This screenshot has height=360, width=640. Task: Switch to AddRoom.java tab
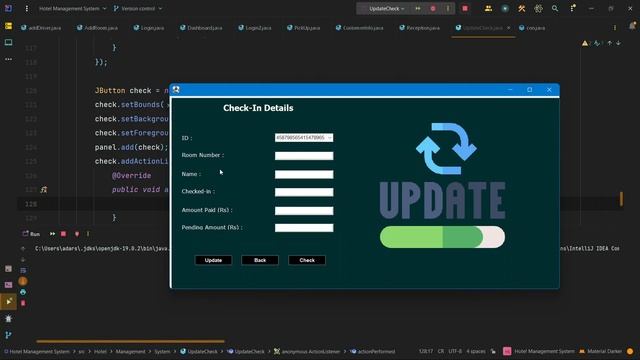[97, 28]
